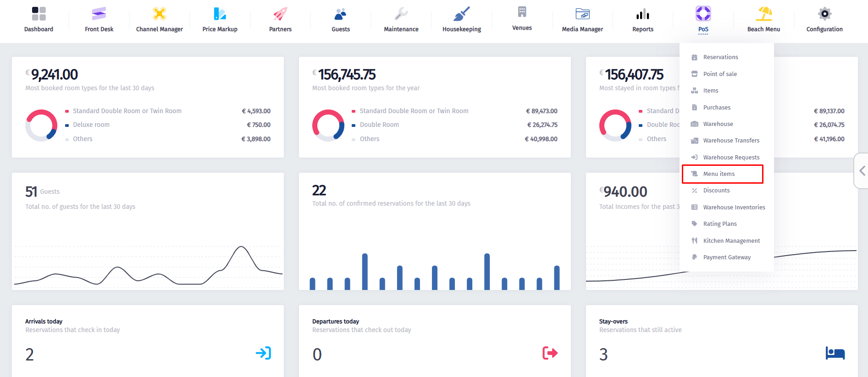Open the Maintenance wrench icon
Screen dimensions: 868x377
[401, 14]
